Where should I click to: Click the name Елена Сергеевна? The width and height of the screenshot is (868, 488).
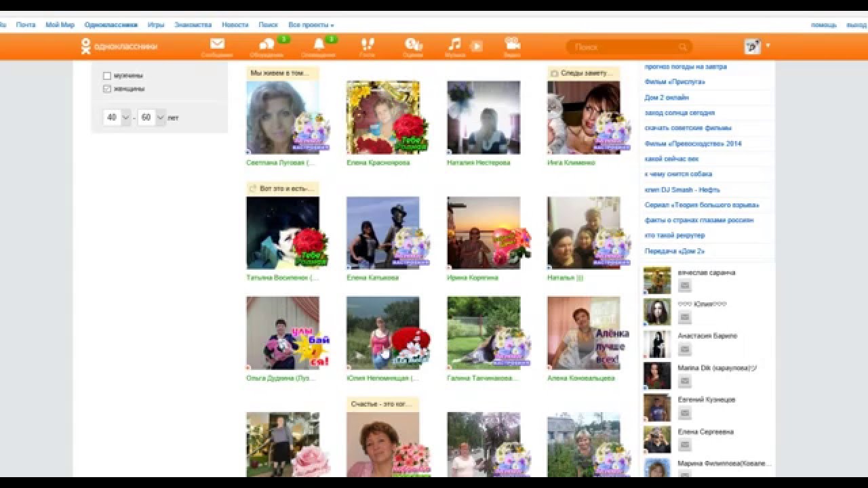(x=706, y=432)
